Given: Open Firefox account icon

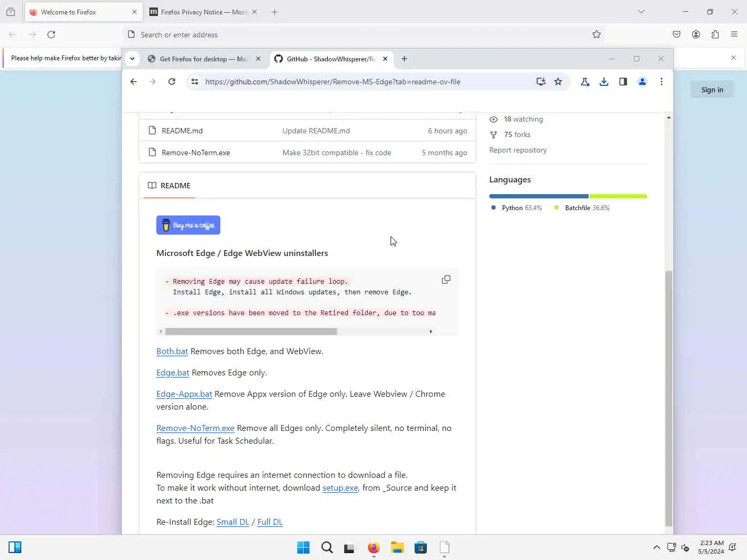Looking at the screenshot, I should click(x=696, y=35).
